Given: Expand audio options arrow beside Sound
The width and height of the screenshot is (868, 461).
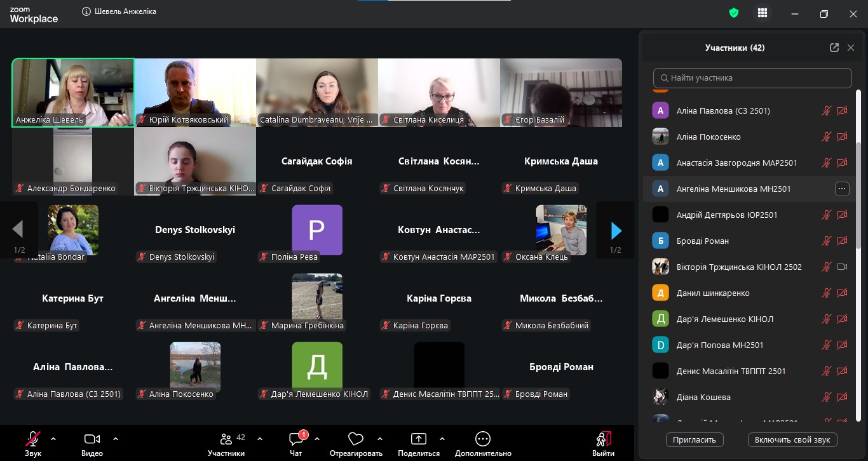Looking at the screenshot, I should [53, 439].
